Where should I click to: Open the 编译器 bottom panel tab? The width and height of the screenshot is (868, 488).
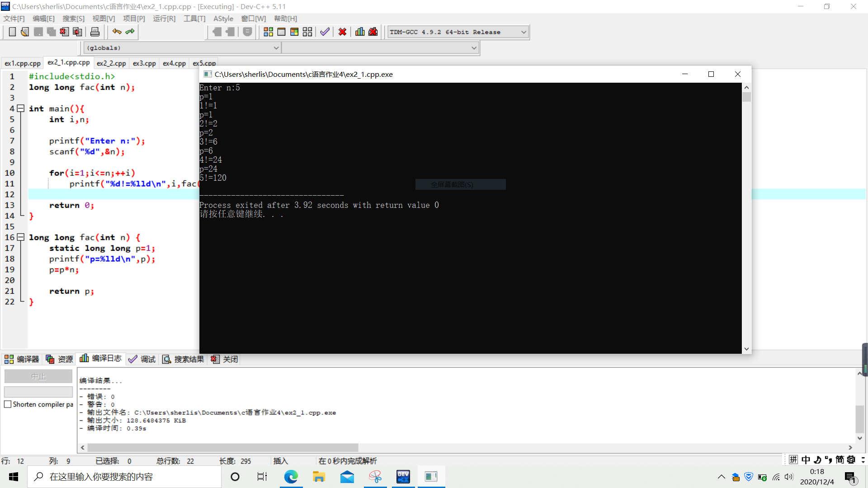[22, 359]
